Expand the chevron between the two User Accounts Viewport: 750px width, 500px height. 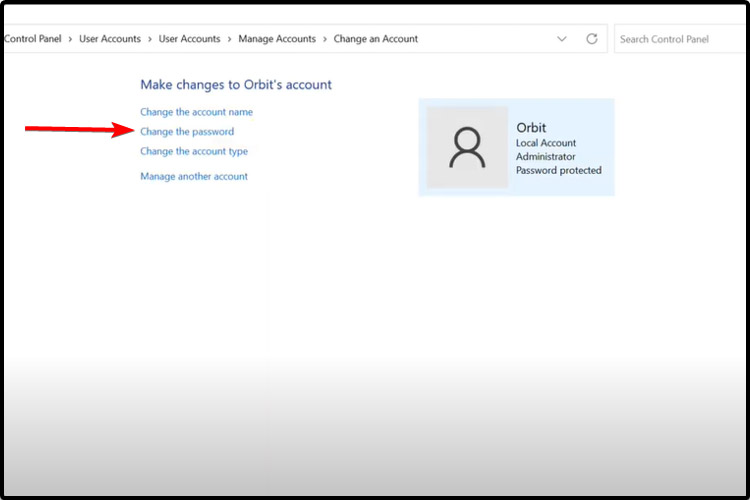pyautogui.click(x=149, y=39)
